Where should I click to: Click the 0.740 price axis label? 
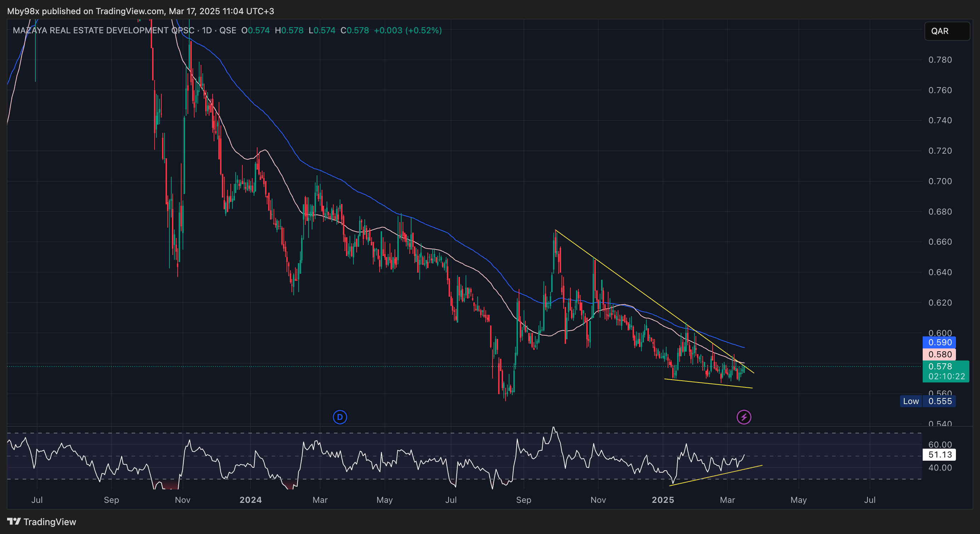coord(940,120)
